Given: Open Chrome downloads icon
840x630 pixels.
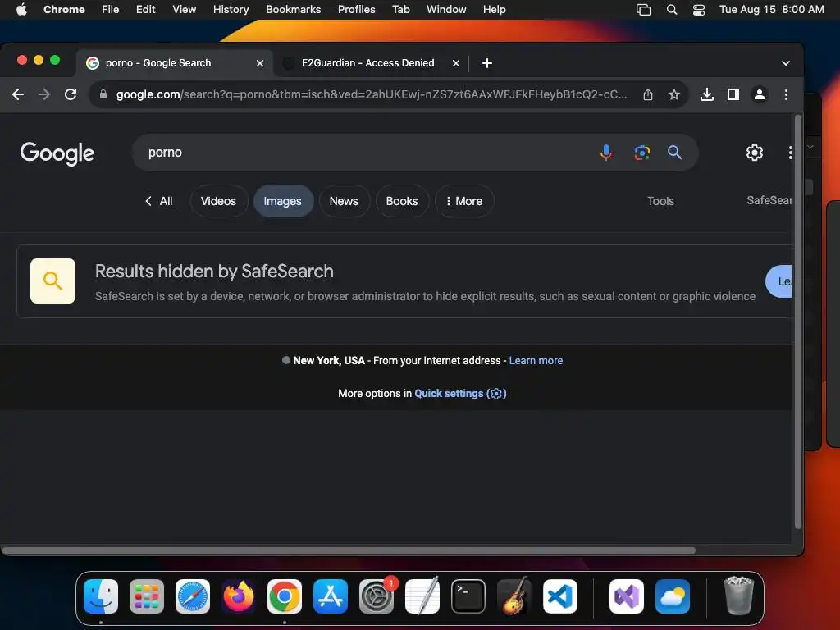Looking at the screenshot, I should (x=706, y=95).
